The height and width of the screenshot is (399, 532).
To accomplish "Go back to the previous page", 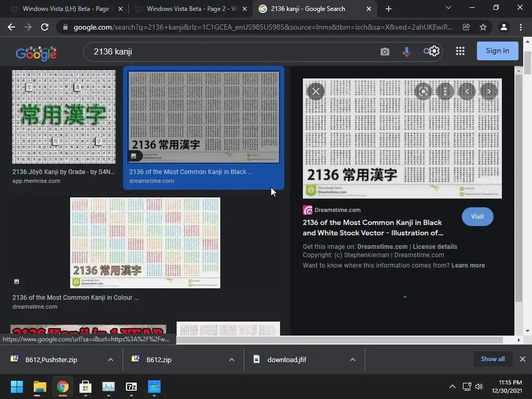I will click(11, 27).
